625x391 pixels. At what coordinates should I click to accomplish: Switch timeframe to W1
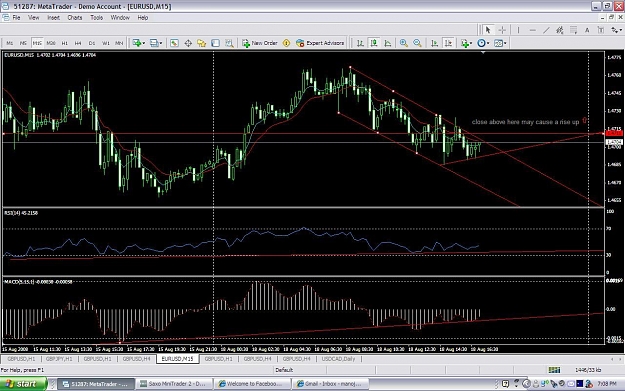pyautogui.click(x=106, y=43)
